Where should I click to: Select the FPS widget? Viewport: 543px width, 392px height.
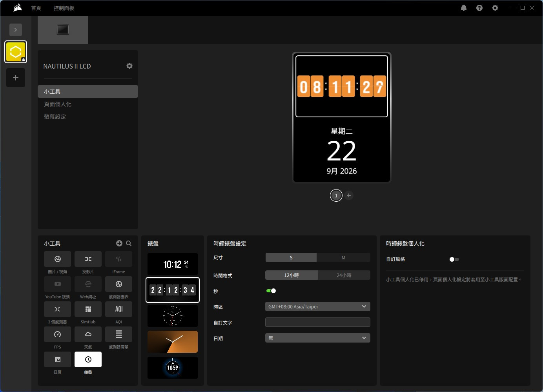(58, 334)
